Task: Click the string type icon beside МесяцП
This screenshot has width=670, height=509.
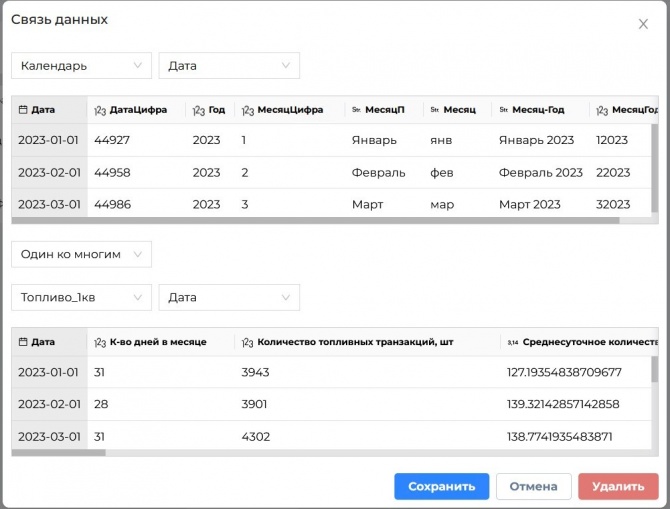Action: [356, 110]
